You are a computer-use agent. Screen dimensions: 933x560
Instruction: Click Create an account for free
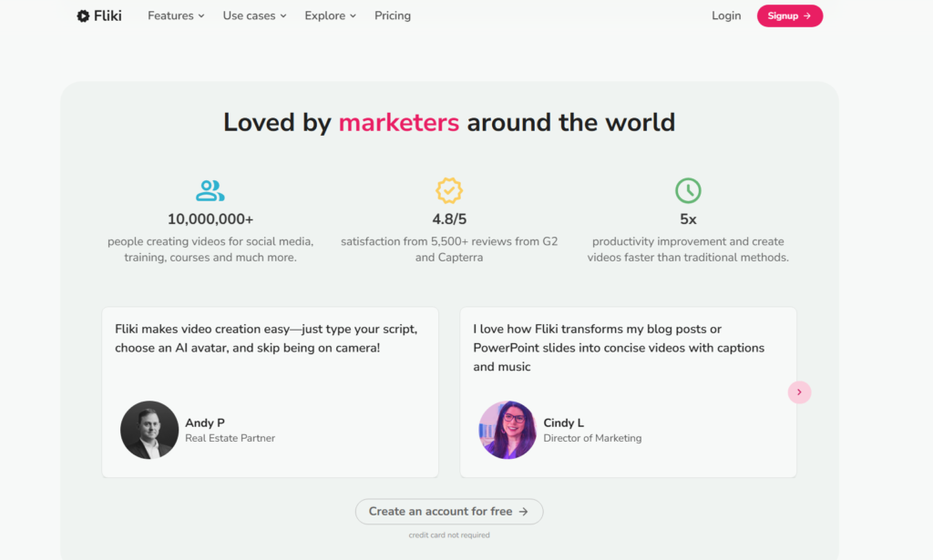[449, 512]
